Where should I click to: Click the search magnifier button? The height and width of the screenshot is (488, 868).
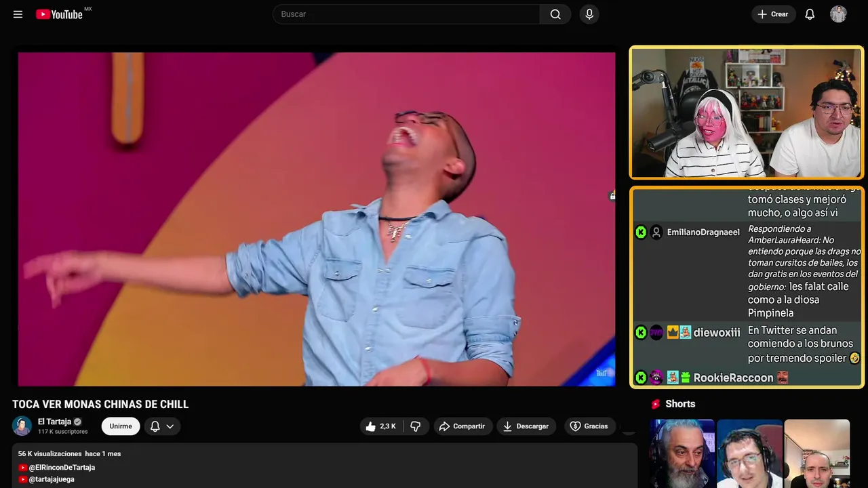(555, 14)
